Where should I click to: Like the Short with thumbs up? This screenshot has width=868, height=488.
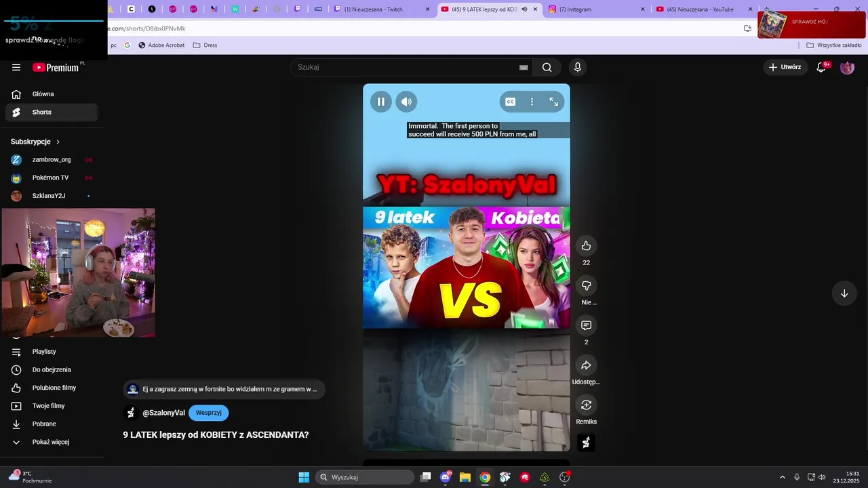coord(587,246)
